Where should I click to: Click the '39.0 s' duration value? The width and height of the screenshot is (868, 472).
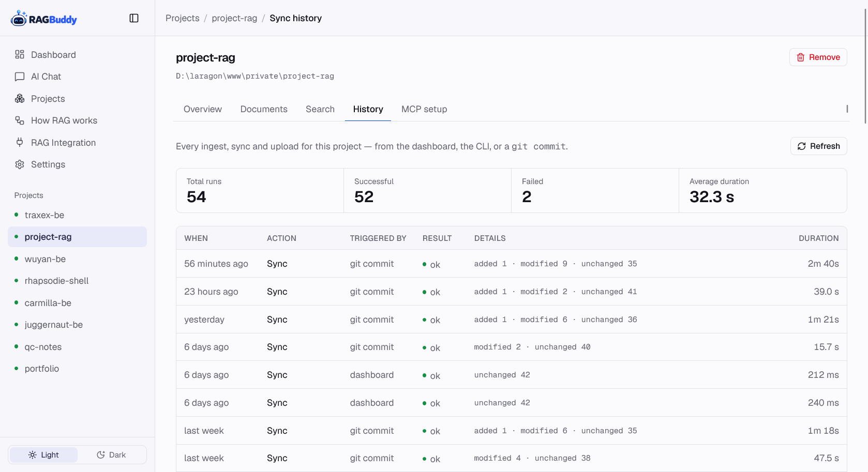pyautogui.click(x=826, y=292)
